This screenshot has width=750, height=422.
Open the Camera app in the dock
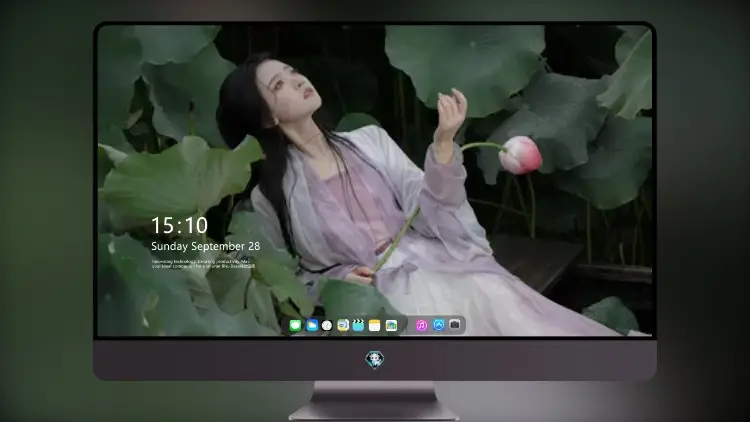(x=455, y=325)
